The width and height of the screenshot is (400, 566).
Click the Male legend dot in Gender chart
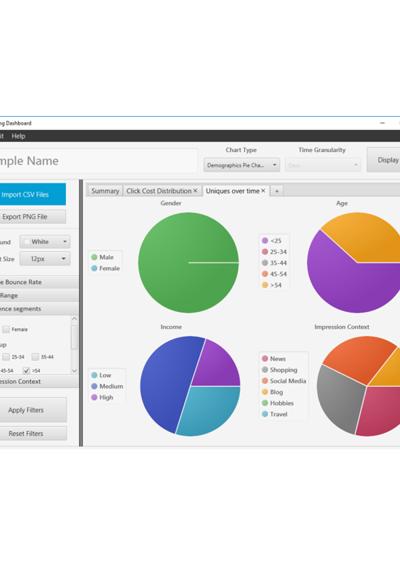pos(94,257)
